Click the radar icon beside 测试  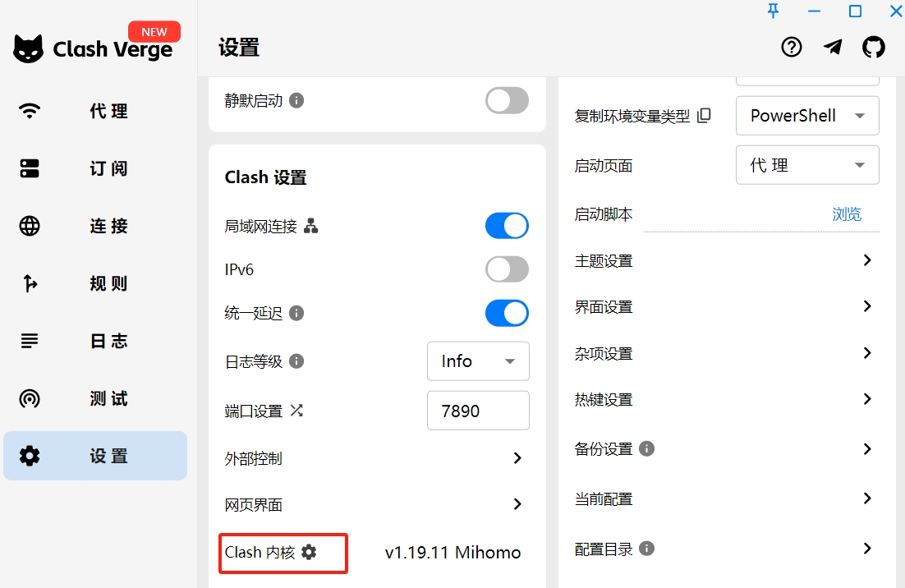[30, 398]
